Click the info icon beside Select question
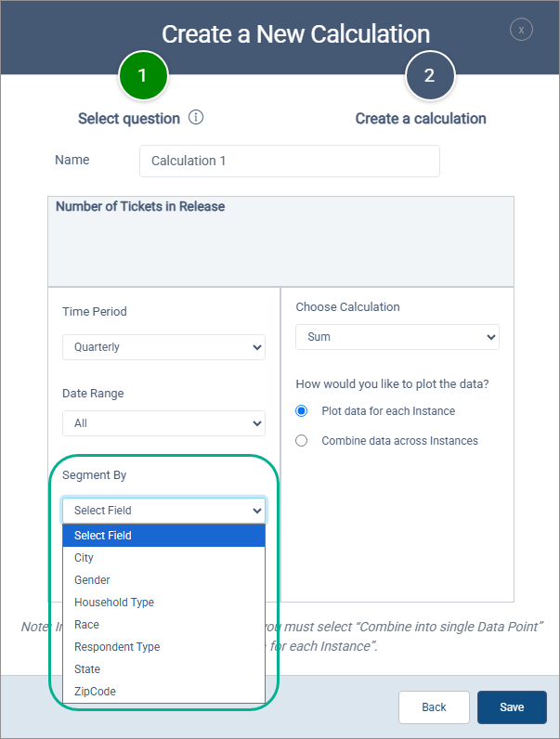The width and height of the screenshot is (560, 739). click(196, 118)
